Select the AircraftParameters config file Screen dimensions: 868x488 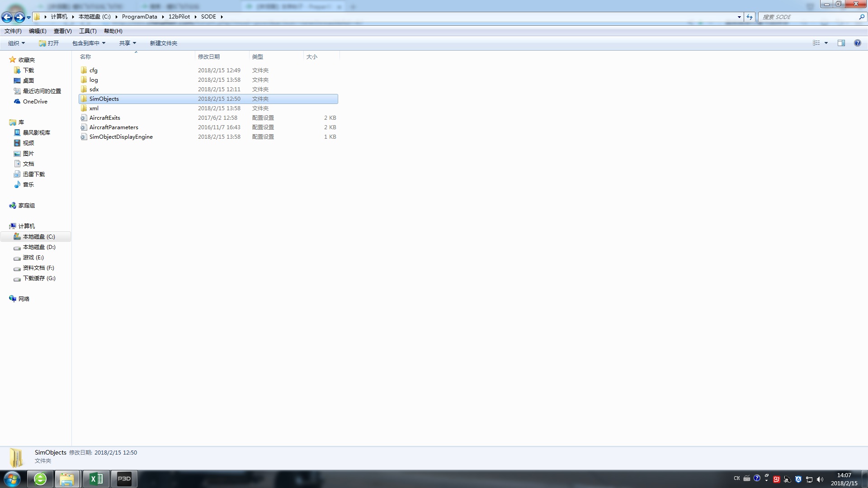click(x=113, y=127)
